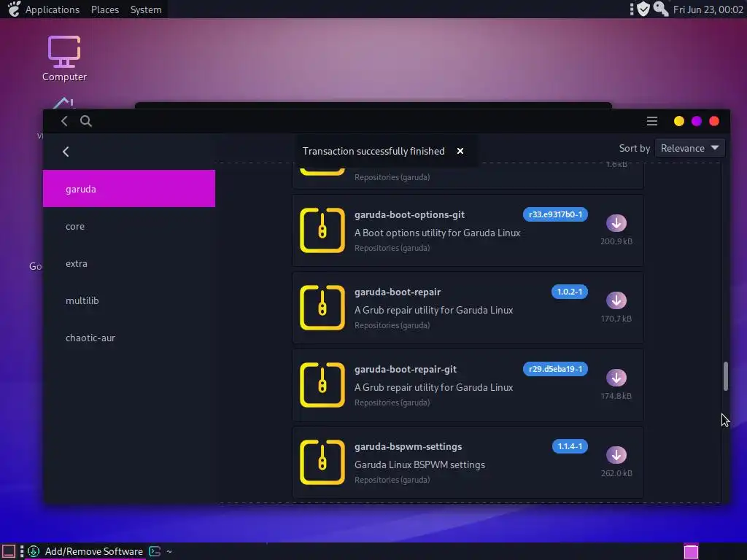Screen dimensions: 747x560
Task: Click the shield icon in the system tray
Action: tap(643, 9)
